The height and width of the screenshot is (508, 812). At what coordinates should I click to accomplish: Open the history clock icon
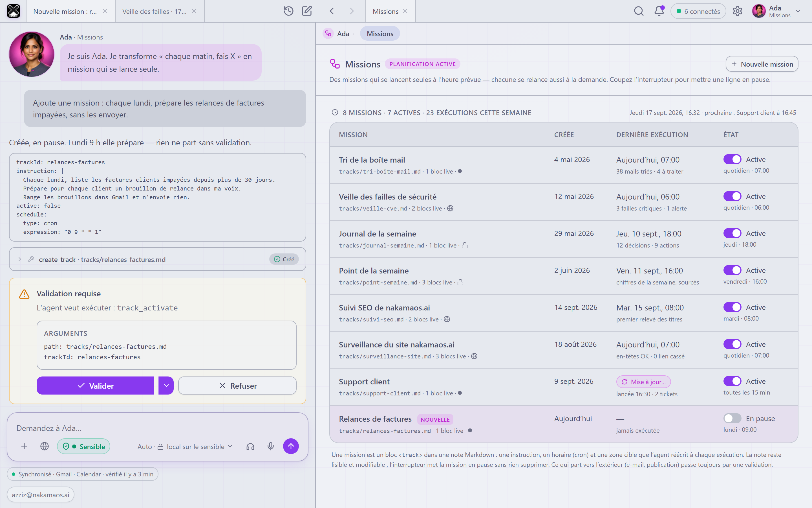pyautogui.click(x=288, y=11)
